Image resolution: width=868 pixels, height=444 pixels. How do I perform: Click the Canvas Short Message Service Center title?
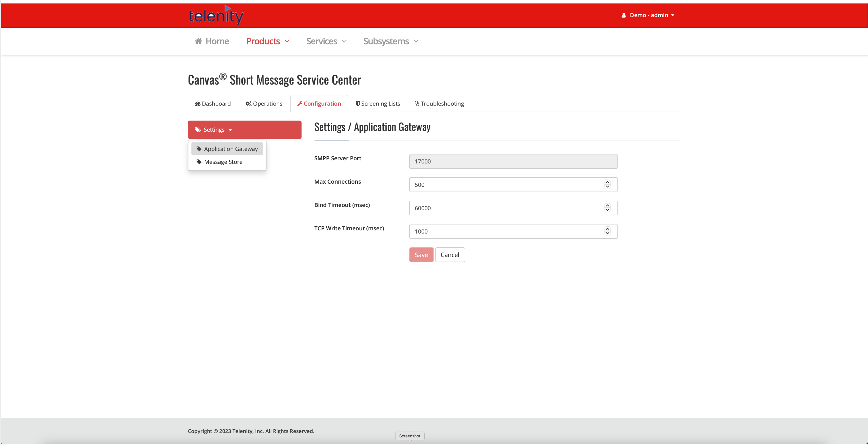tap(274, 80)
